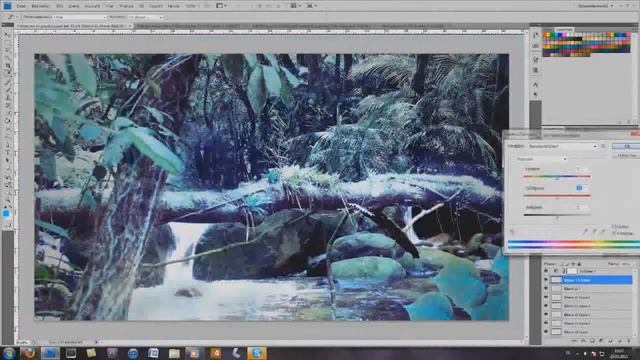Click the on-image adjustment hand icon in dialog
Screen dimensions: 640x360
[511, 231]
